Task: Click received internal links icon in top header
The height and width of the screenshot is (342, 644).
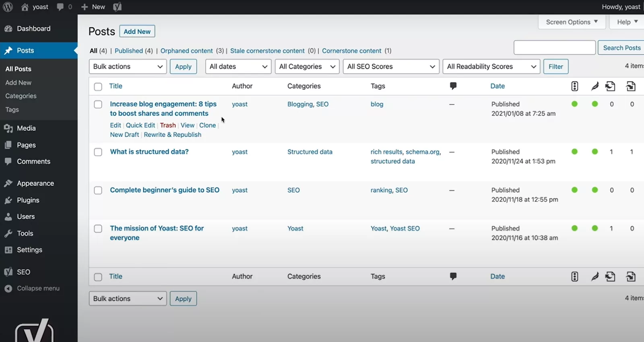Action: [631, 86]
